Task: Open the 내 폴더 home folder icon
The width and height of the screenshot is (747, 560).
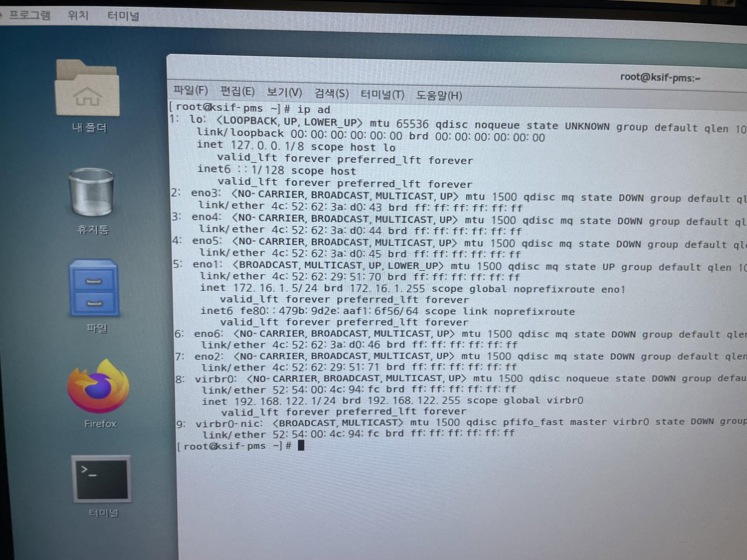Action: pyautogui.click(x=87, y=89)
